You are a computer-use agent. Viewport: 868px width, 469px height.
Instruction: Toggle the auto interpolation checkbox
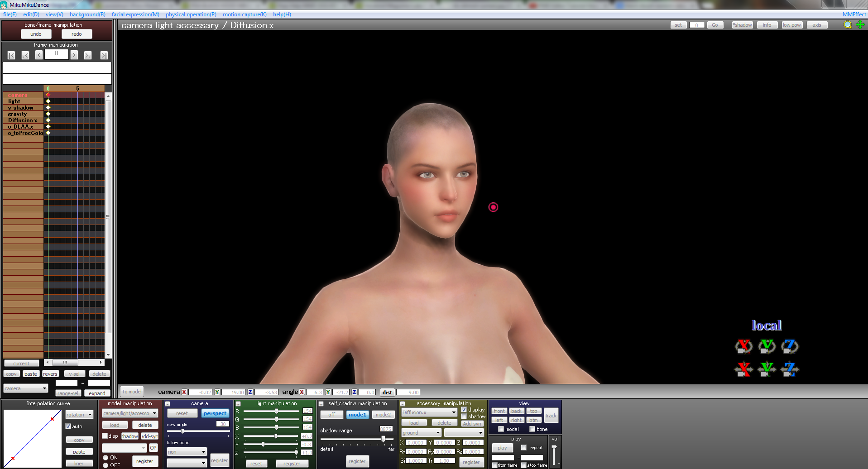(68, 426)
